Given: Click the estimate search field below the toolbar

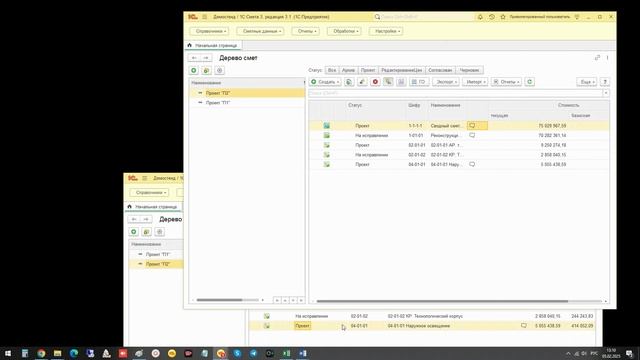Looking at the screenshot, I should (455, 93).
